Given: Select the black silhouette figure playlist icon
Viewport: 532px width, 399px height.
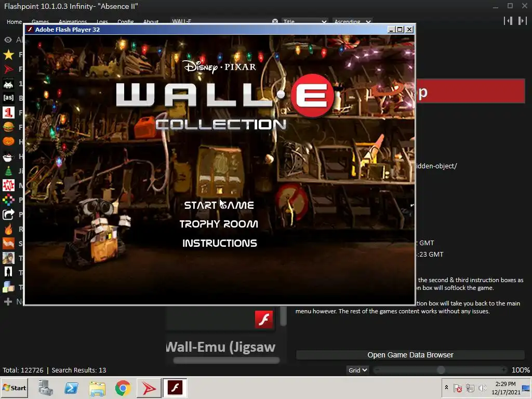Looking at the screenshot, I should [x=8, y=272].
